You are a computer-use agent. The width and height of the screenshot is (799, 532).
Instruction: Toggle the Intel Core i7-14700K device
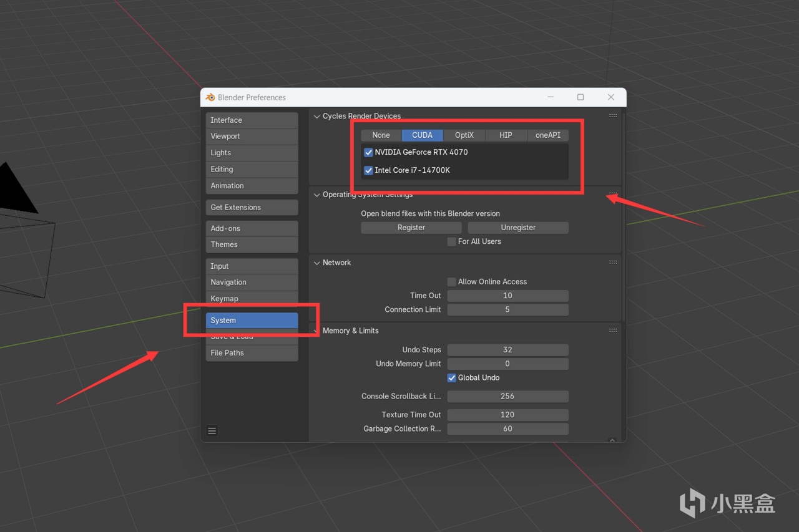368,170
